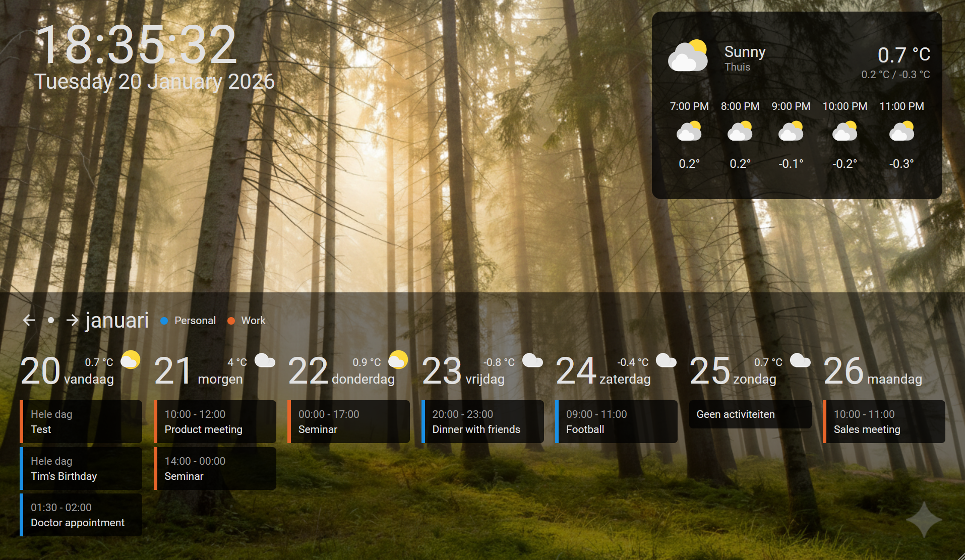Click the sparkle icon in bottom-right corner
Screen dimensions: 965x560
924,519
